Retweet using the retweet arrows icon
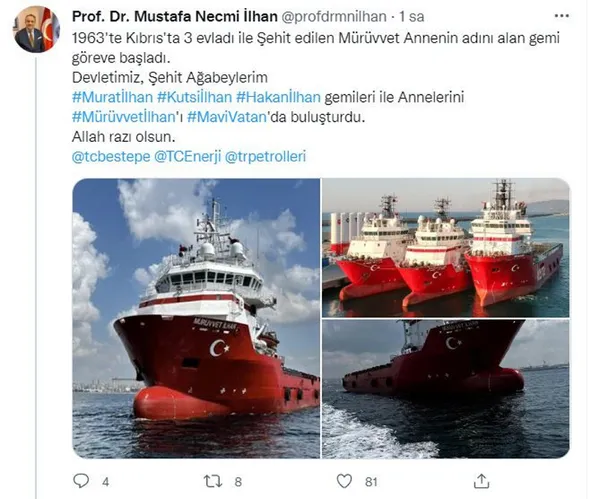Image resolution: width=600 pixels, height=499 pixels. pos(213,481)
